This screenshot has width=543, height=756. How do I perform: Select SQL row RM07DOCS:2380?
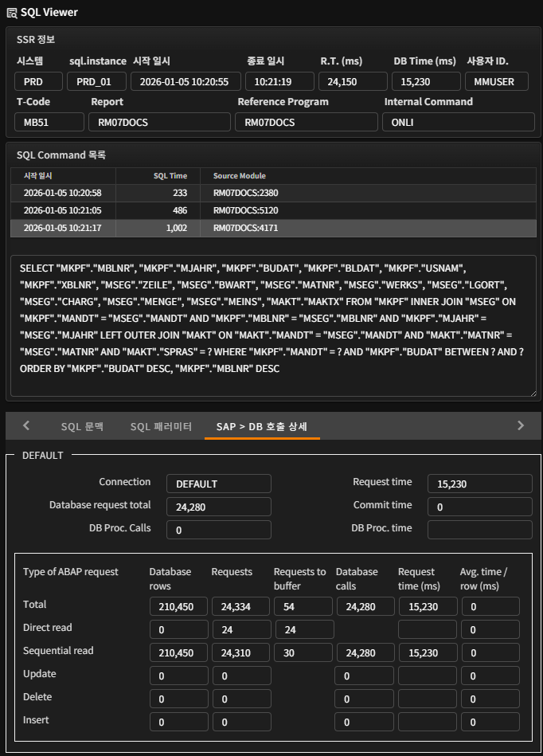273,193
